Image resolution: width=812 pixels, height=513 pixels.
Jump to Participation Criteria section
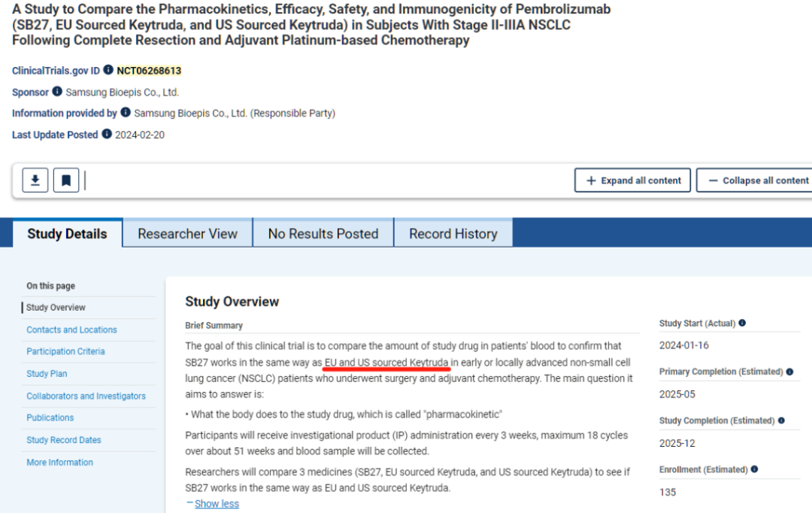(x=65, y=351)
